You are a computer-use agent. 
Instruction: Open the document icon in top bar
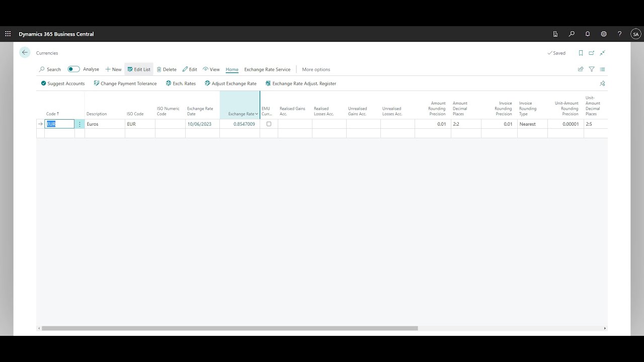pyautogui.click(x=555, y=34)
